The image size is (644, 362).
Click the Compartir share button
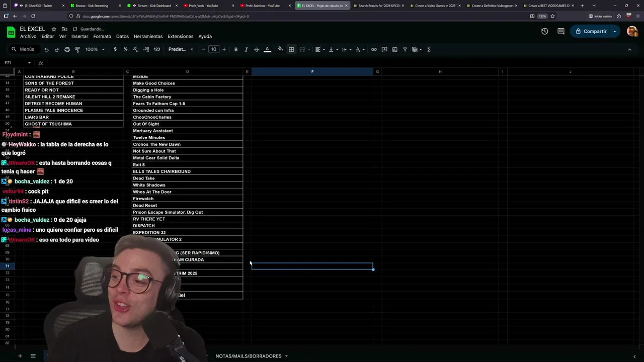click(590, 31)
